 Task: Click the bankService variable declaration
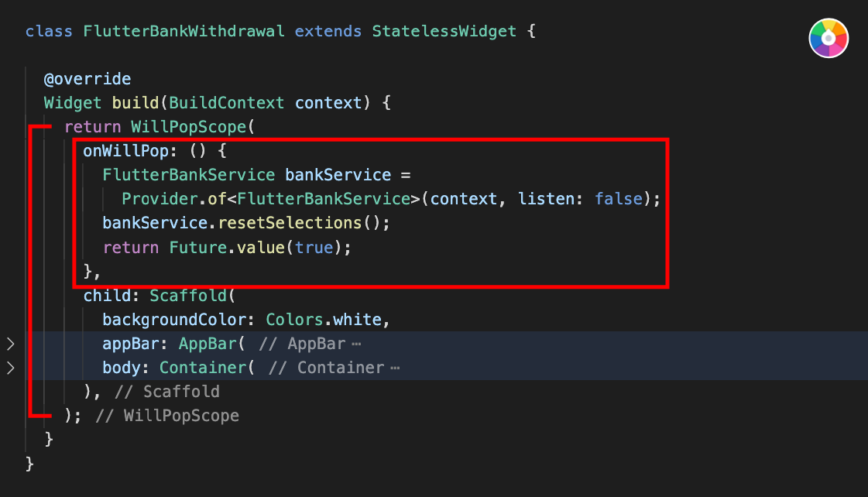(338, 175)
